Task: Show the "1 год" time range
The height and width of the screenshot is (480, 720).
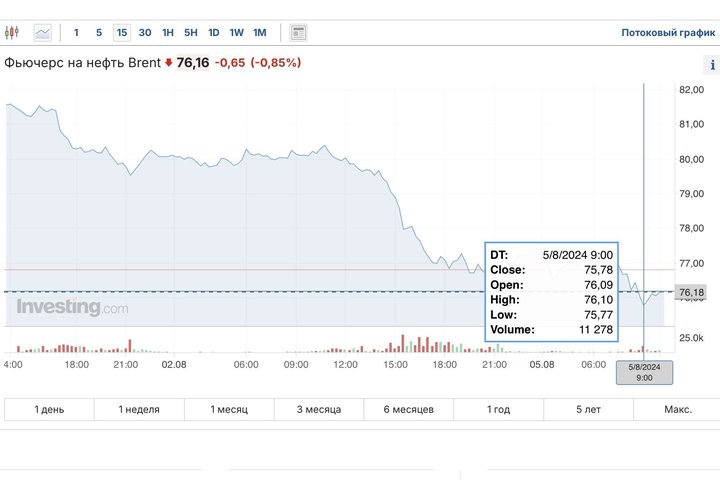Action: tap(498, 410)
